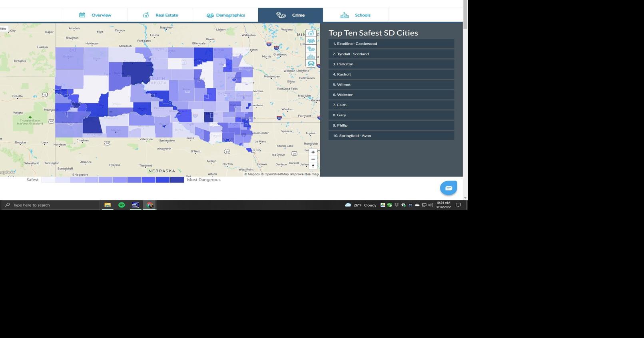Select the Crime tab
The height and width of the screenshot is (338, 644).
pyautogui.click(x=291, y=15)
